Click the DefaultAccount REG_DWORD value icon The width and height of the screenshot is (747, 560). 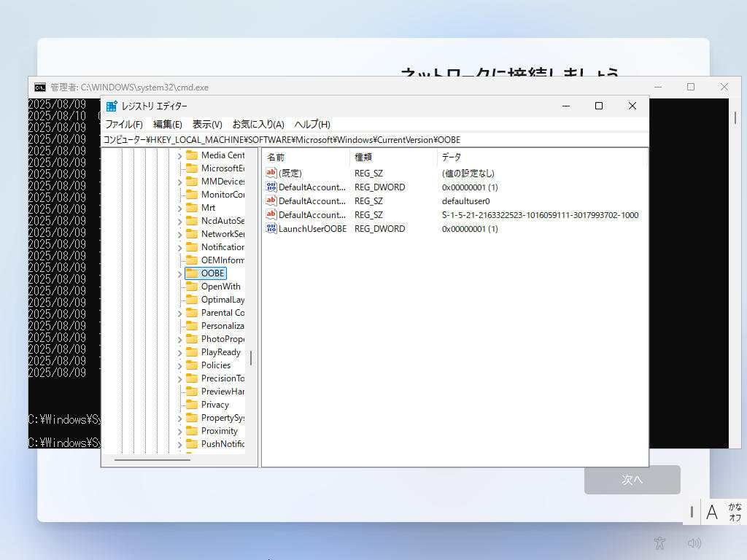coord(271,187)
